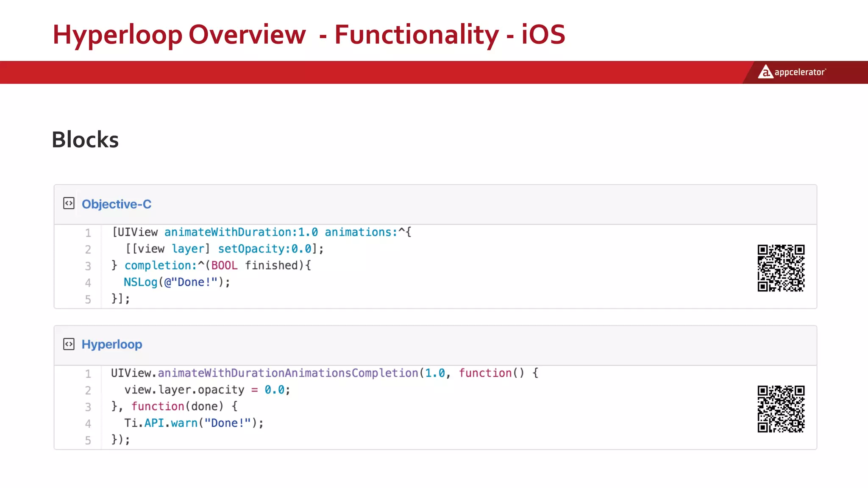Click the QR code in Objective-C block
This screenshot has height=488, width=868.
(781, 268)
